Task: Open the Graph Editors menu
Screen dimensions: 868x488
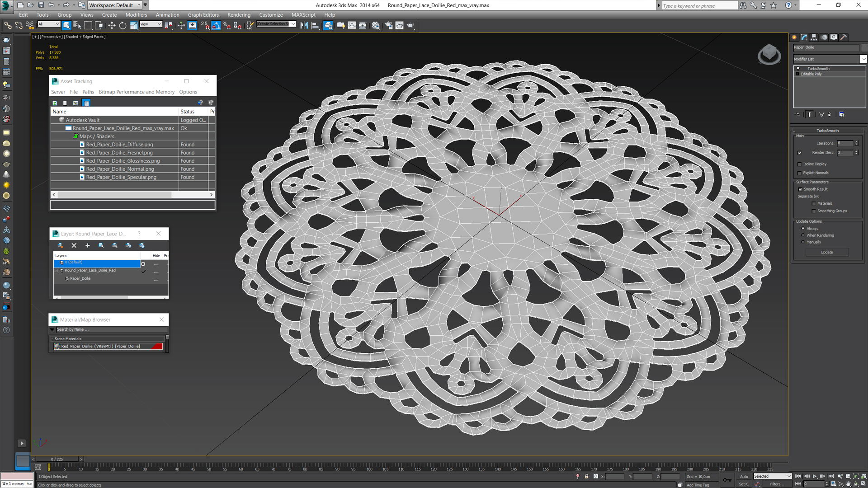Action: pyautogui.click(x=203, y=14)
